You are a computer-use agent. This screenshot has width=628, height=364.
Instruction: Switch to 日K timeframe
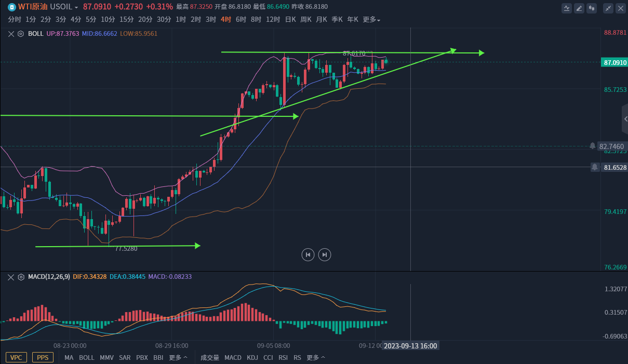click(290, 19)
